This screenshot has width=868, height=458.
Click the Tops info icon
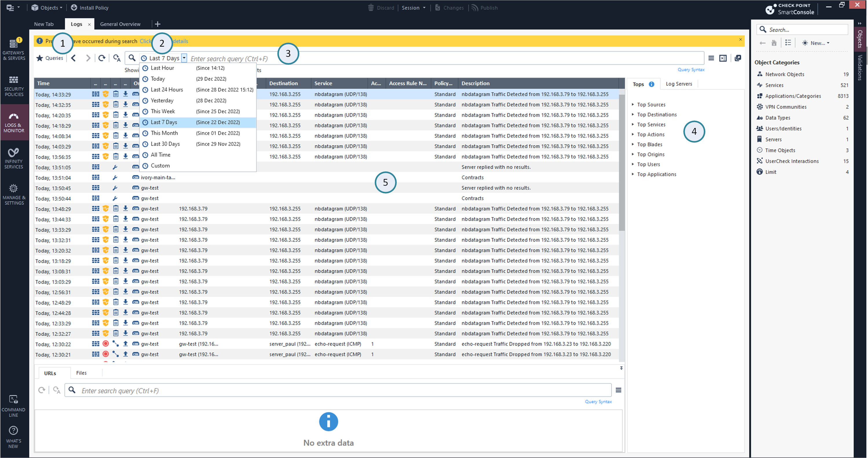(652, 84)
